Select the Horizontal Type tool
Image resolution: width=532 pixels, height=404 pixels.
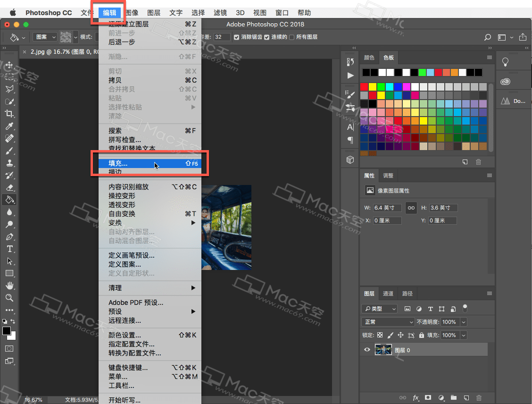click(x=9, y=249)
